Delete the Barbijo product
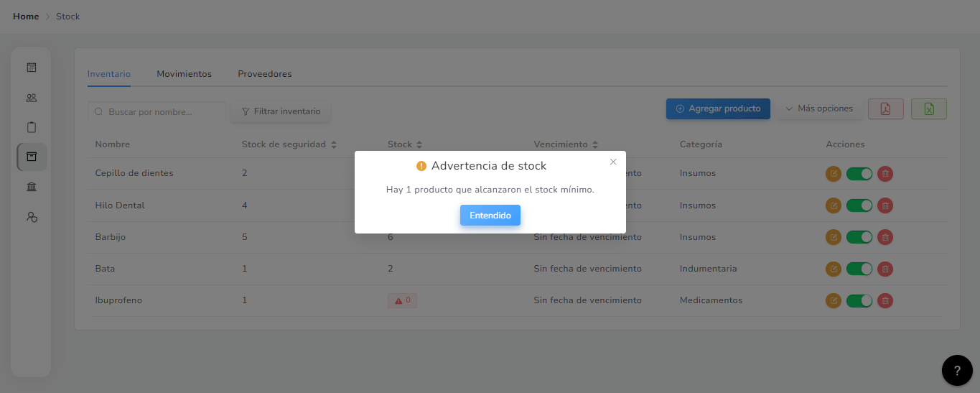Viewport: 980px width, 393px height. (x=885, y=237)
